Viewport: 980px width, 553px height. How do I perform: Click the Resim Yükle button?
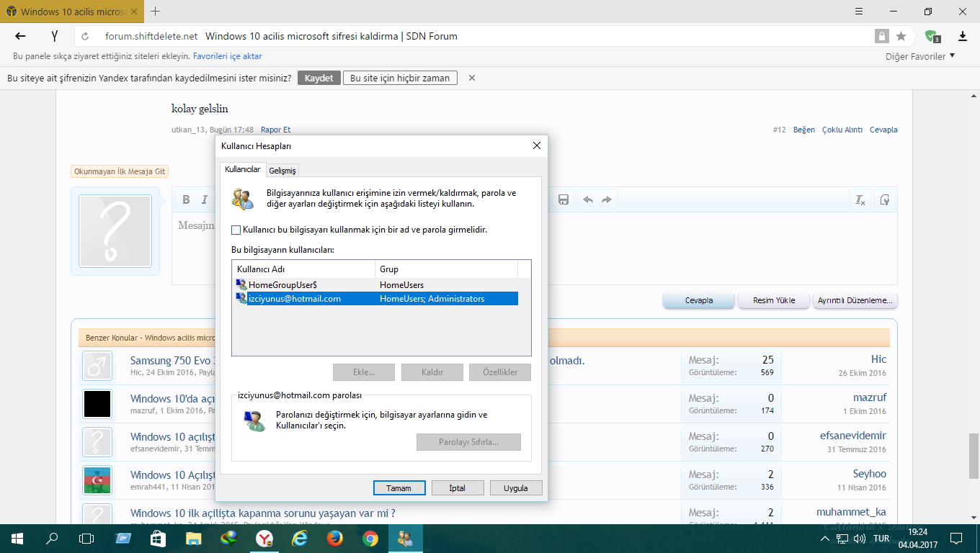[x=774, y=300]
